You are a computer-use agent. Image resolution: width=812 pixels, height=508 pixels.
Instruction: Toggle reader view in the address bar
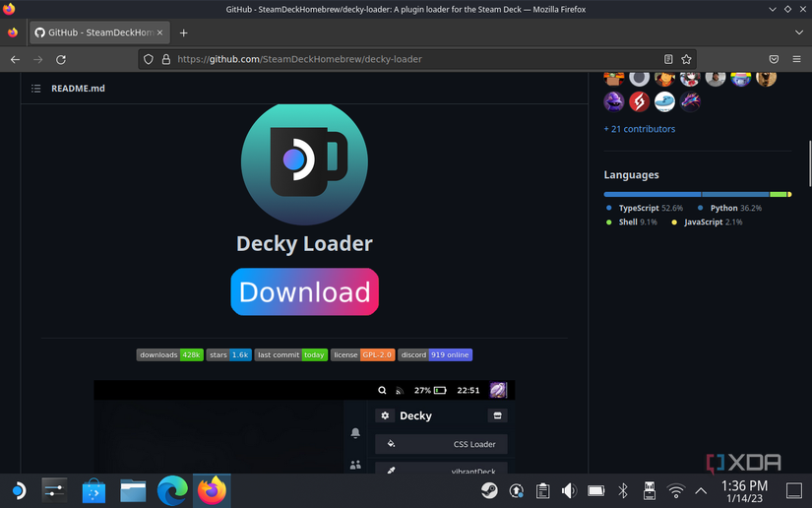point(668,59)
